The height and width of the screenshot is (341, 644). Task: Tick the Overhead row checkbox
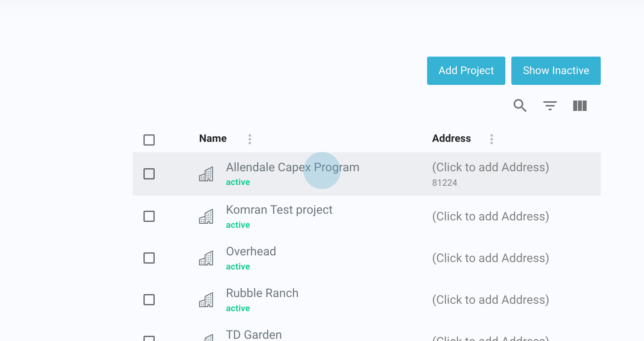149,258
